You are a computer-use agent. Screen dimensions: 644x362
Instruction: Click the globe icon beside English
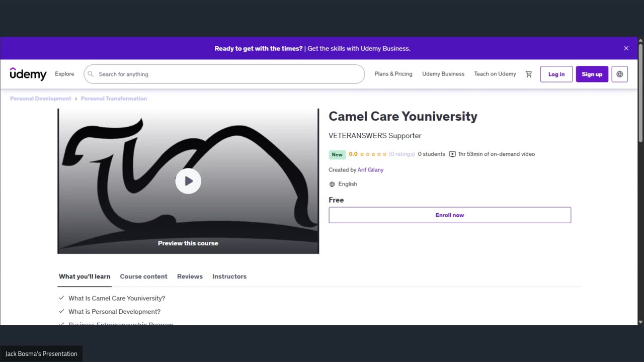coord(332,184)
